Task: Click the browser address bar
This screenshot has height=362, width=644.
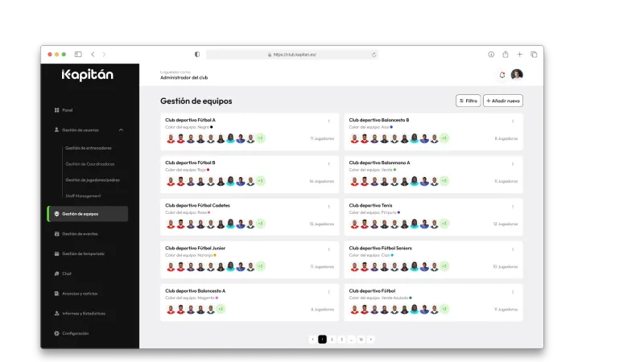Action: click(x=292, y=54)
